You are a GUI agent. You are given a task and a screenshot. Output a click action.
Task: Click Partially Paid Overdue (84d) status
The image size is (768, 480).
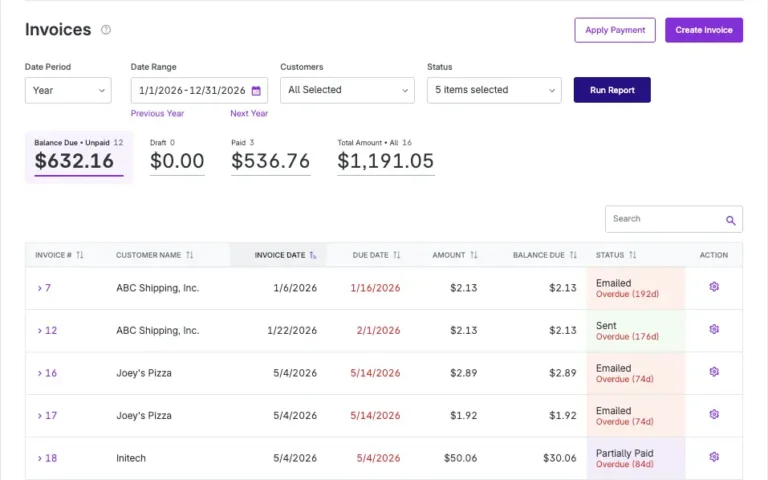(636, 458)
